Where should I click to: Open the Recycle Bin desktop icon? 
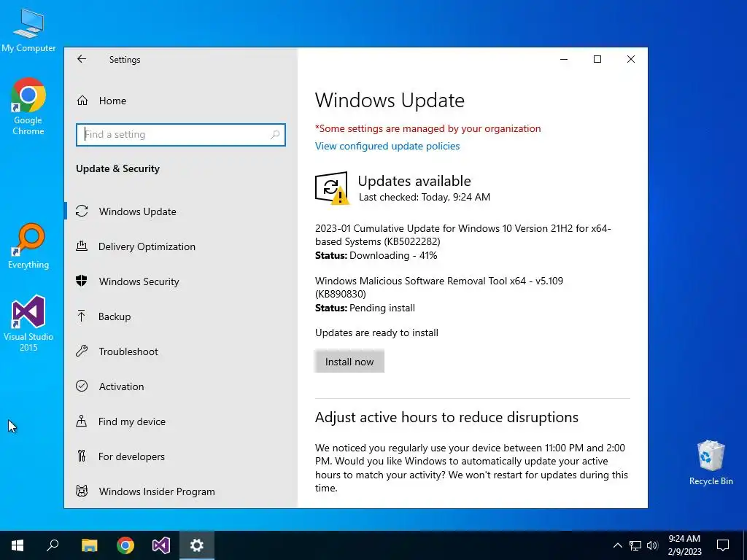[711, 462]
